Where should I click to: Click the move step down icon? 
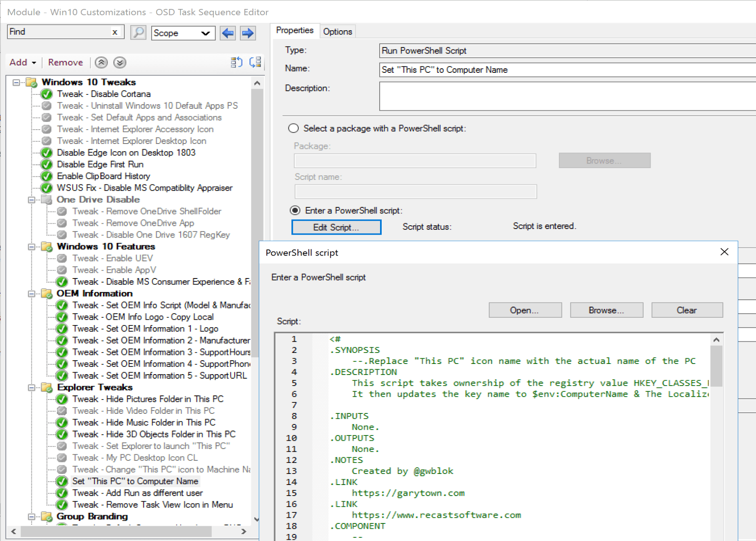pos(120,63)
